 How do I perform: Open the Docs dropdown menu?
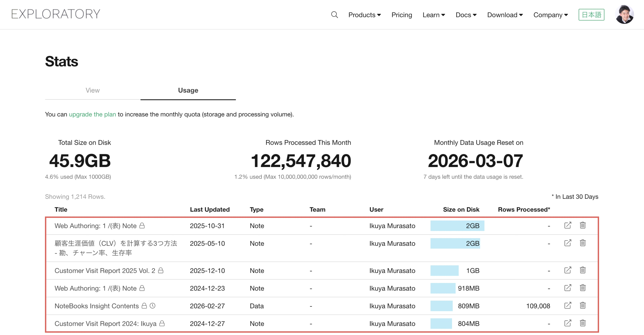(x=466, y=15)
